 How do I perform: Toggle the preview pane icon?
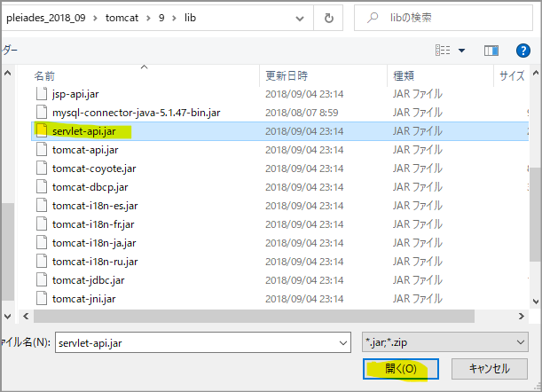coord(491,51)
